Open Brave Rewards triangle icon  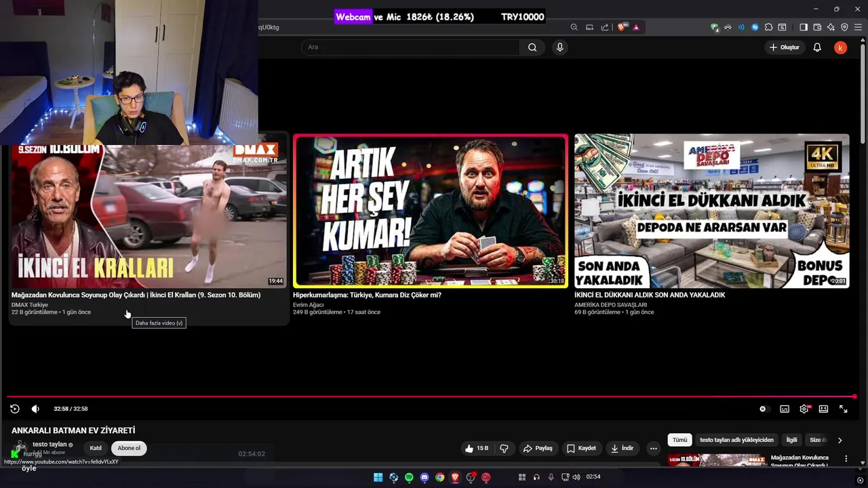point(636,27)
